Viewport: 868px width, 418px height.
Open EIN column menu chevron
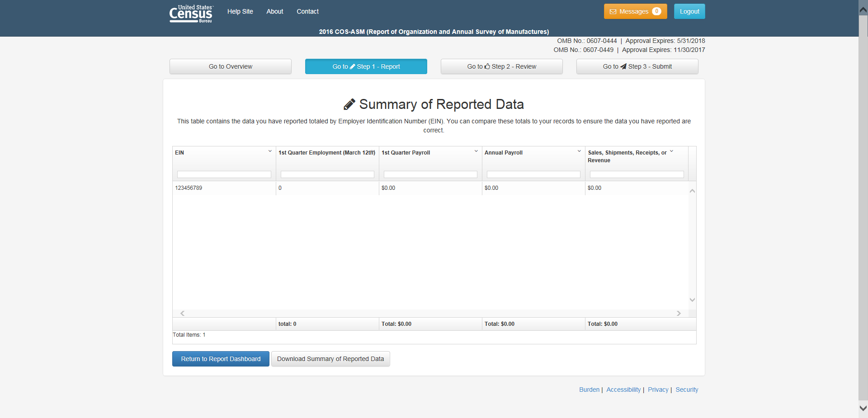[x=270, y=151]
